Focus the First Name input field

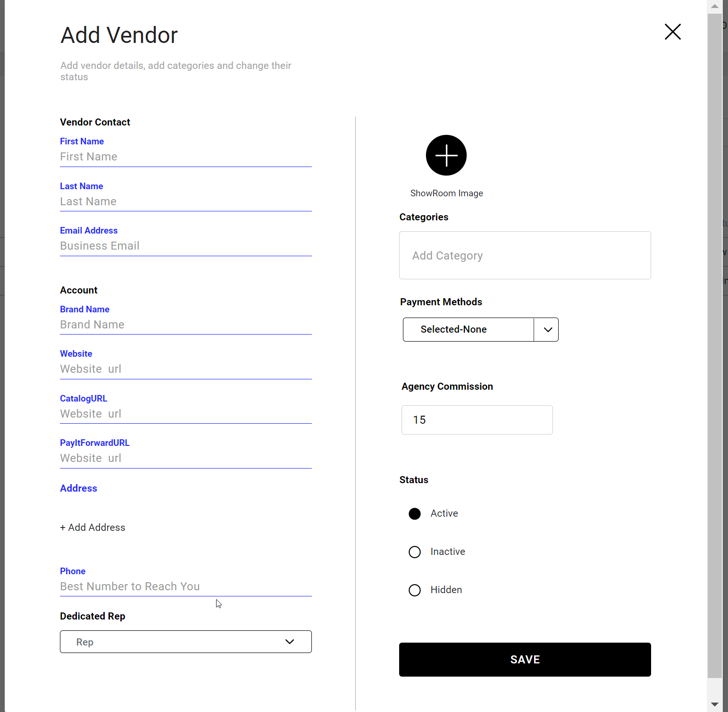(185, 157)
